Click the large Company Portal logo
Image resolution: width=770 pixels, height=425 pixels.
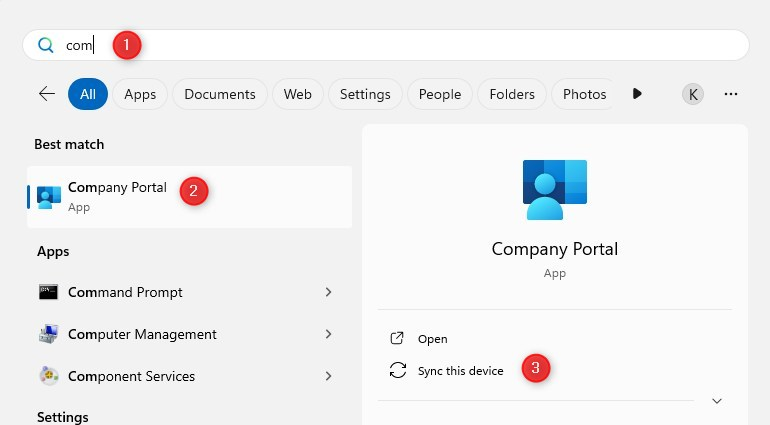(554, 189)
